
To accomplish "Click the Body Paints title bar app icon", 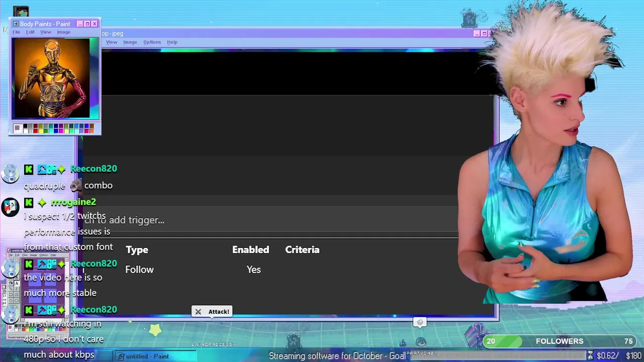I will pyautogui.click(x=16, y=24).
